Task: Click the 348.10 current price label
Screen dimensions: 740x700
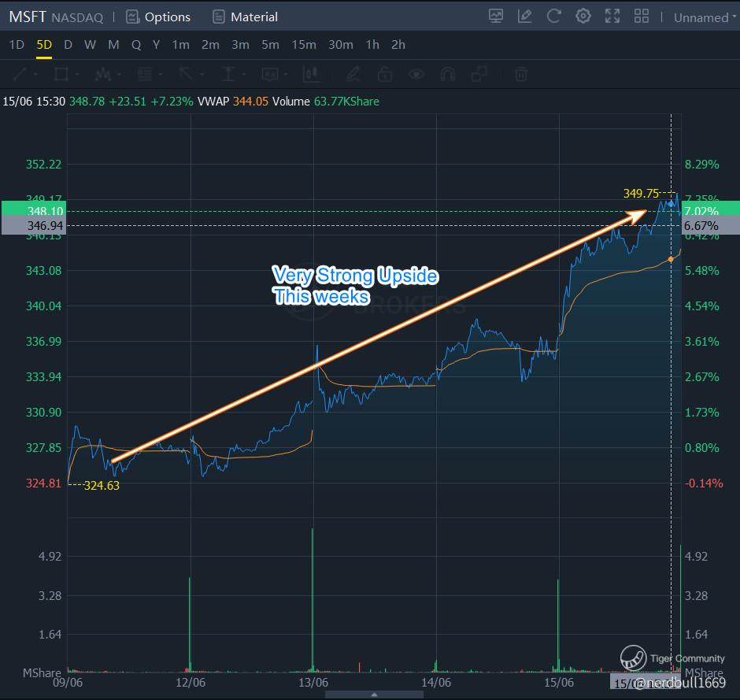Action: click(x=34, y=210)
